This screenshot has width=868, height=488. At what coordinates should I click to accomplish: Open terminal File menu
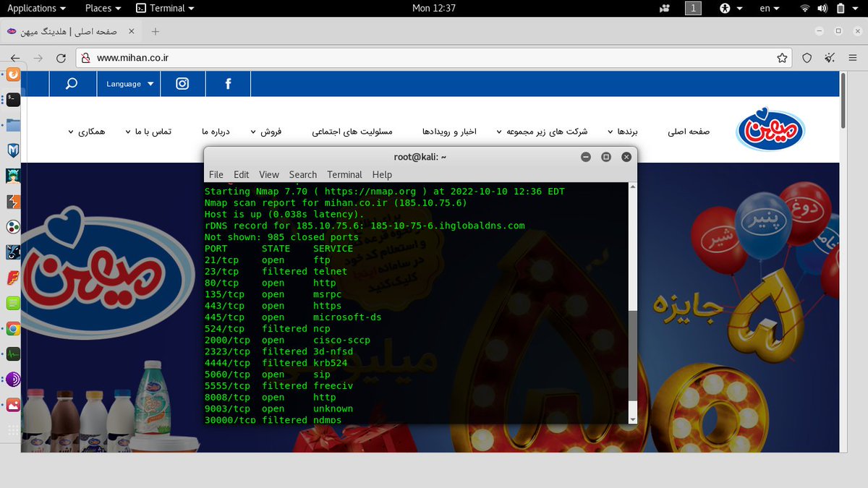point(216,174)
